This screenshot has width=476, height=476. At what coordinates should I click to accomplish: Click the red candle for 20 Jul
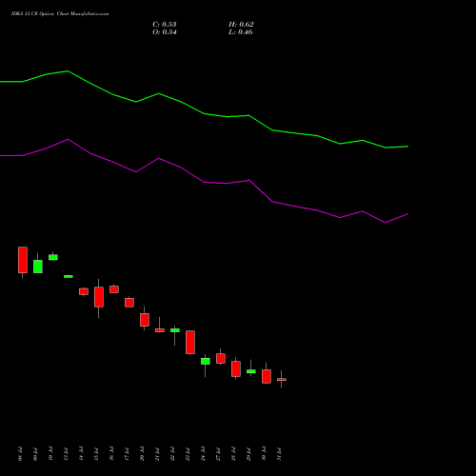(145, 320)
